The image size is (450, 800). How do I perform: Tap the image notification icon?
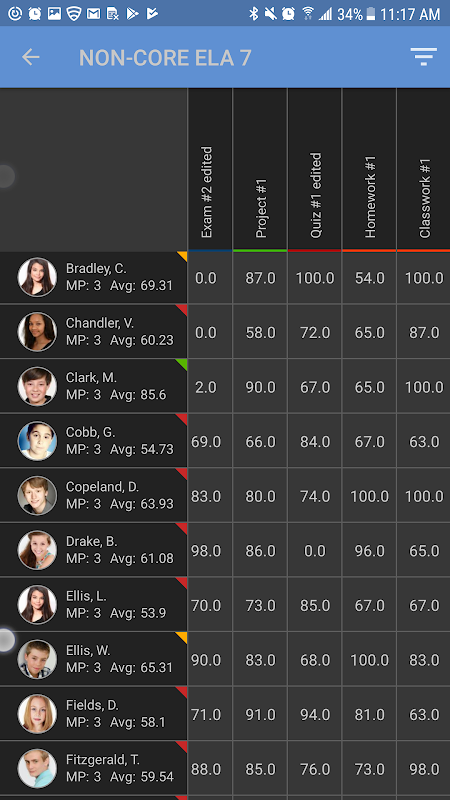tap(55, 13)
